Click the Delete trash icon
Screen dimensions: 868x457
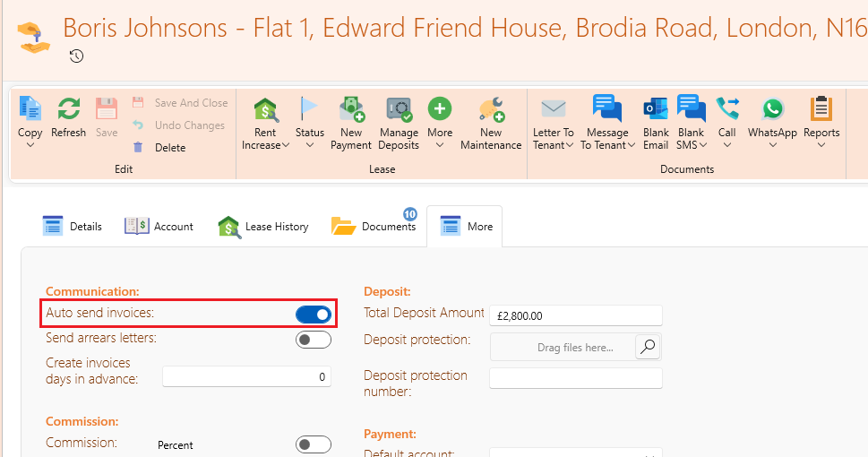click(138, 147)
